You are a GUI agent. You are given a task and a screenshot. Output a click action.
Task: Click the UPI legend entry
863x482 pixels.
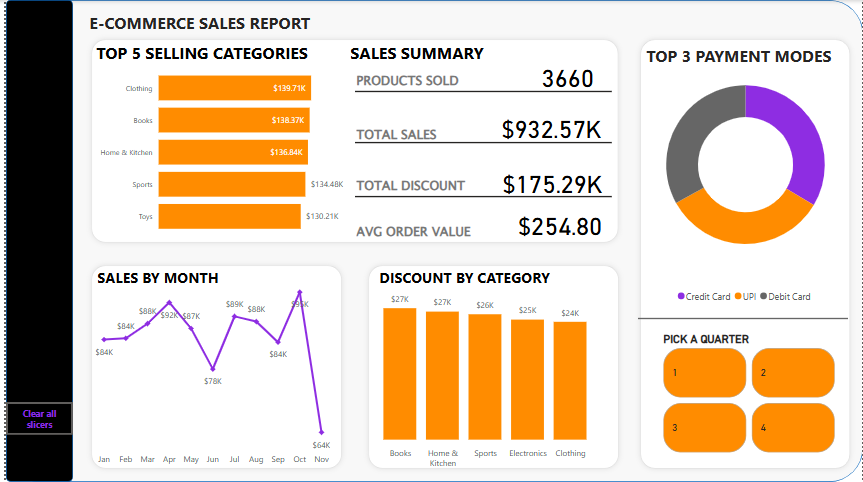point(745,296)
